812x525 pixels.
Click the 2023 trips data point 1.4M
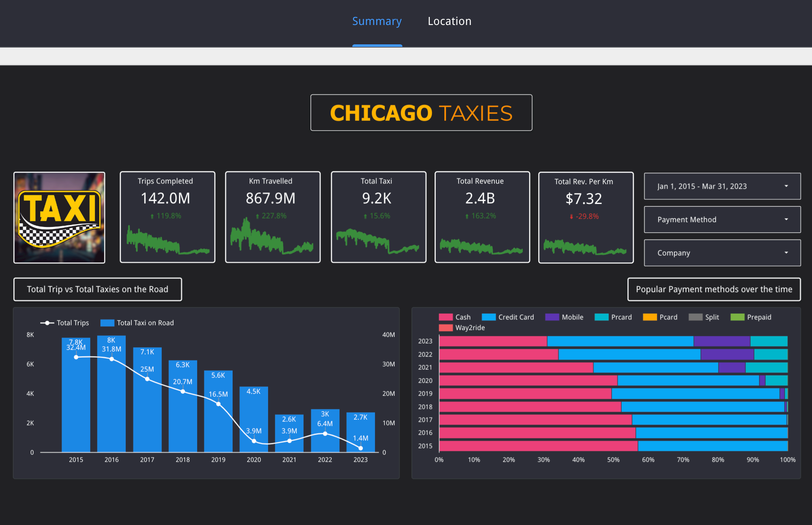360,448
